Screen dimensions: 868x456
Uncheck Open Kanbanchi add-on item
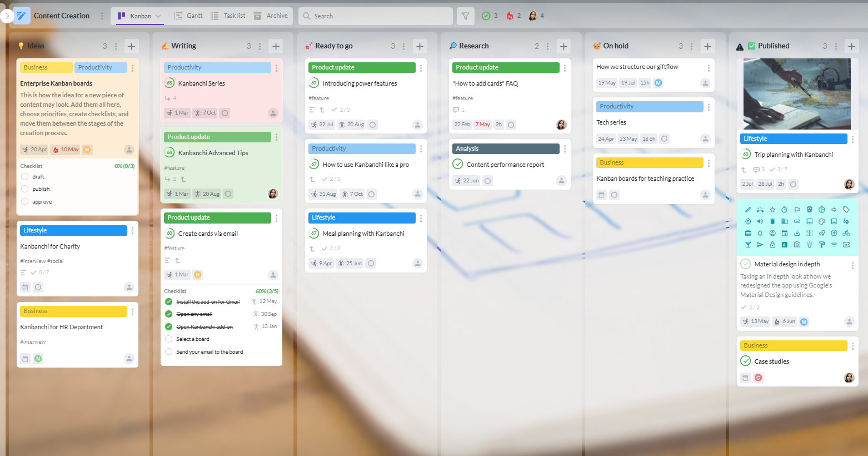click(x=168, y=326)
